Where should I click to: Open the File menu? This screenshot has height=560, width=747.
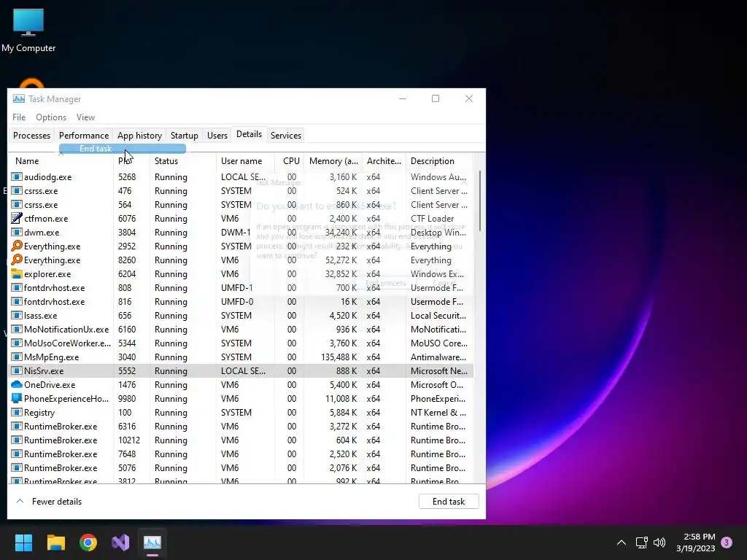click(19, 117)
